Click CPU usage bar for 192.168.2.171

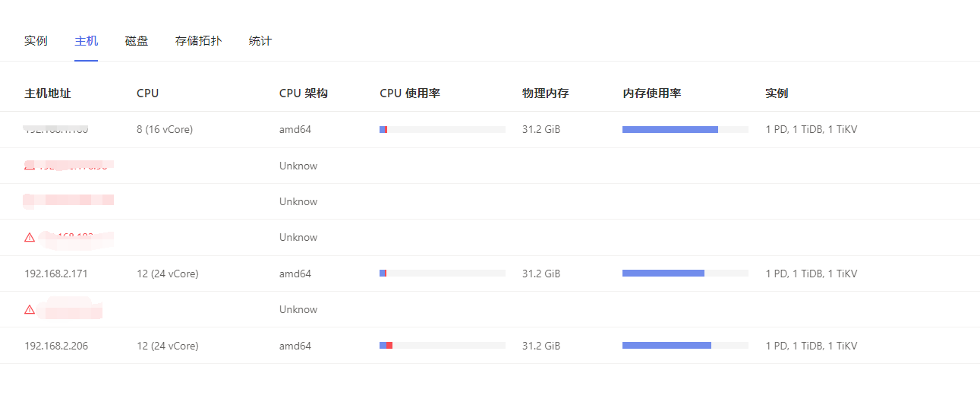coord(443,274)
